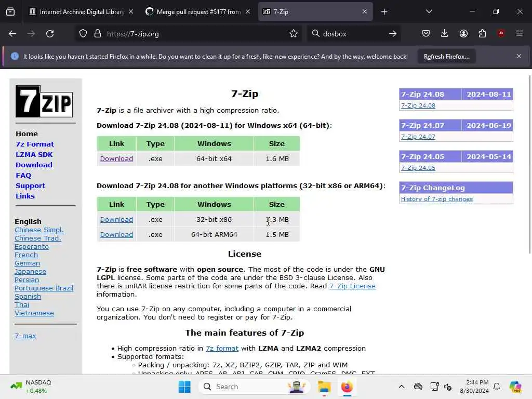Download the 64-bit ARM64 .exe installer
The width and height of the screenshot is (532, 399).
116,234
